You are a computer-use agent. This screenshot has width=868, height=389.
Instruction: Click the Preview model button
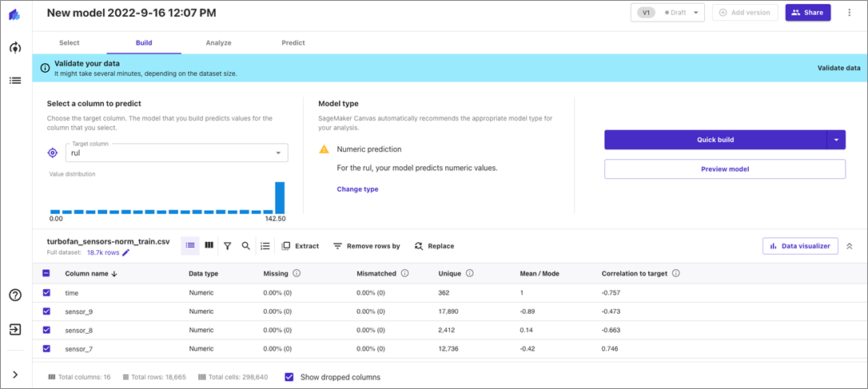(x=724, y=169)
